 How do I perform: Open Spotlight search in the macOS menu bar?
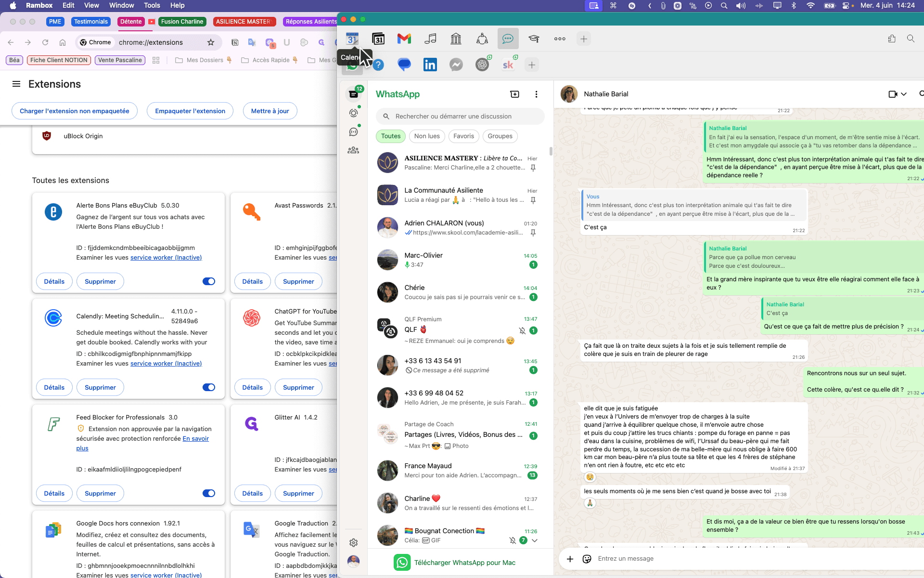724,5
